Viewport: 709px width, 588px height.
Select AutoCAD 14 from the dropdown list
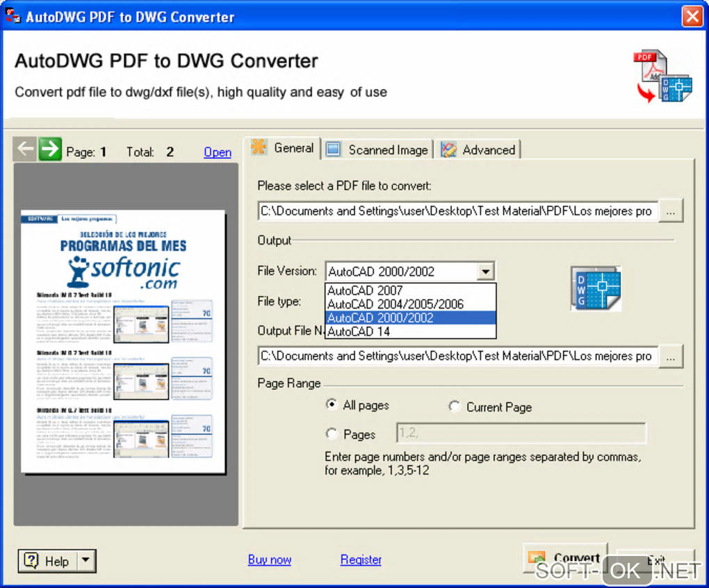tap(410, 332)
